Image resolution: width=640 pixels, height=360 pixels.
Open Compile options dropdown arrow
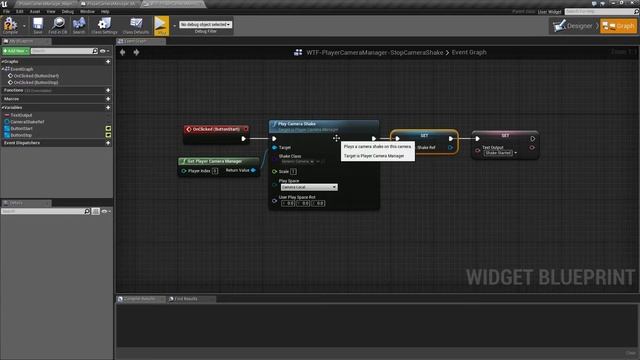click(24, 26)
